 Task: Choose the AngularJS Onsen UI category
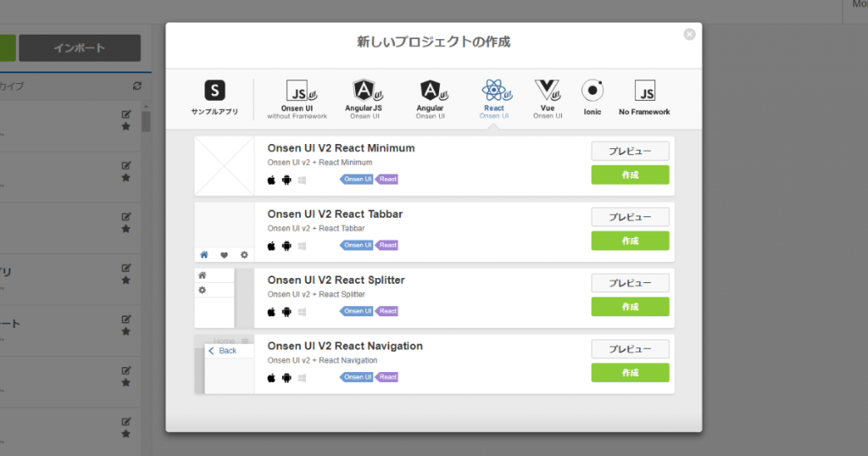(x=364, y=99)
